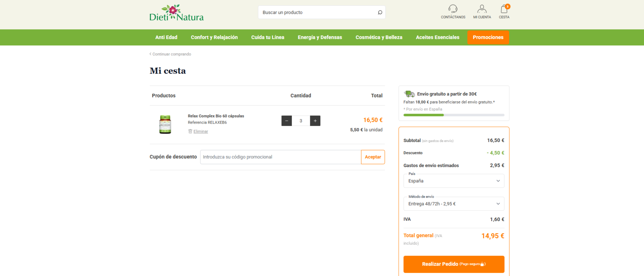
Task: Click Continuar comprando link
Action: click(x=171, y=54)
